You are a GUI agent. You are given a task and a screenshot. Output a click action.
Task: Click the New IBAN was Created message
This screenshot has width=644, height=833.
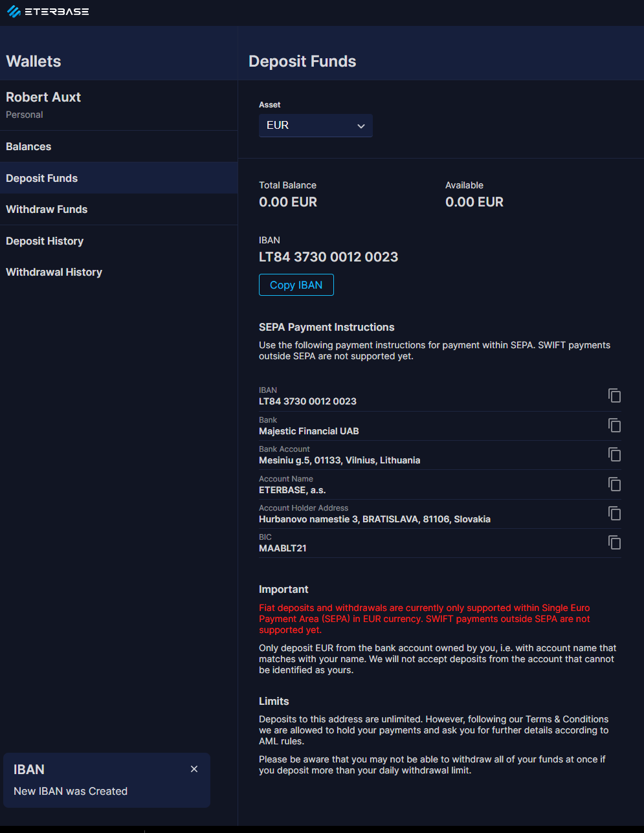tap(71, 791)
